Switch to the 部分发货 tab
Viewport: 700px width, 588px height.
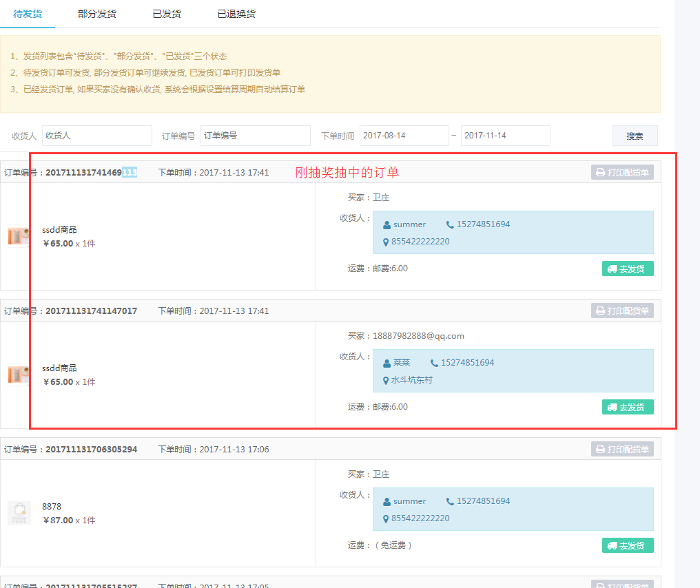(x=97, y=14)
